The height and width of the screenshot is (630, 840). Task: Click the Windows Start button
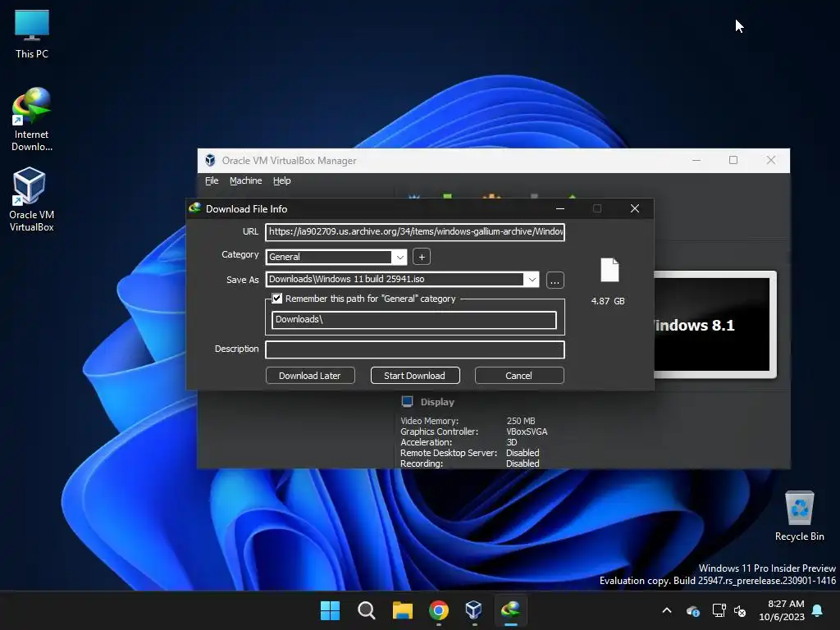330,610
